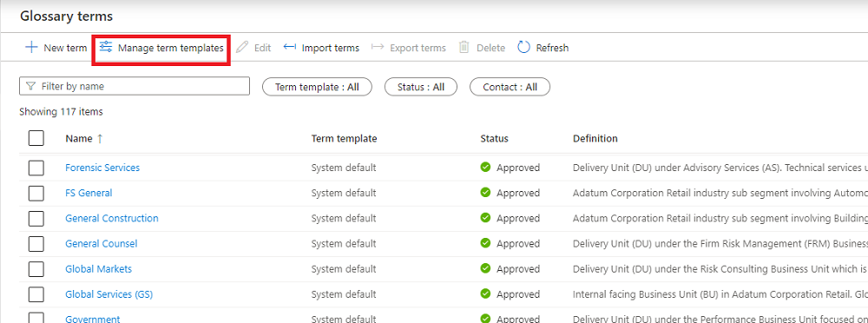This screenshot has width=868, height=323.
Task: Check the General Construction row checkbox
Action: click(x=36, y=218)
